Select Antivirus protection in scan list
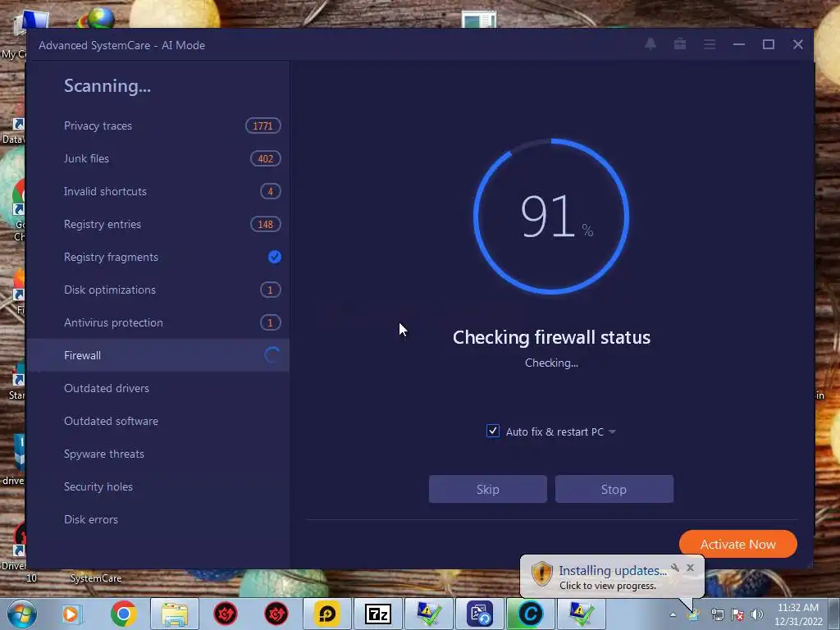 pos(157,322)
